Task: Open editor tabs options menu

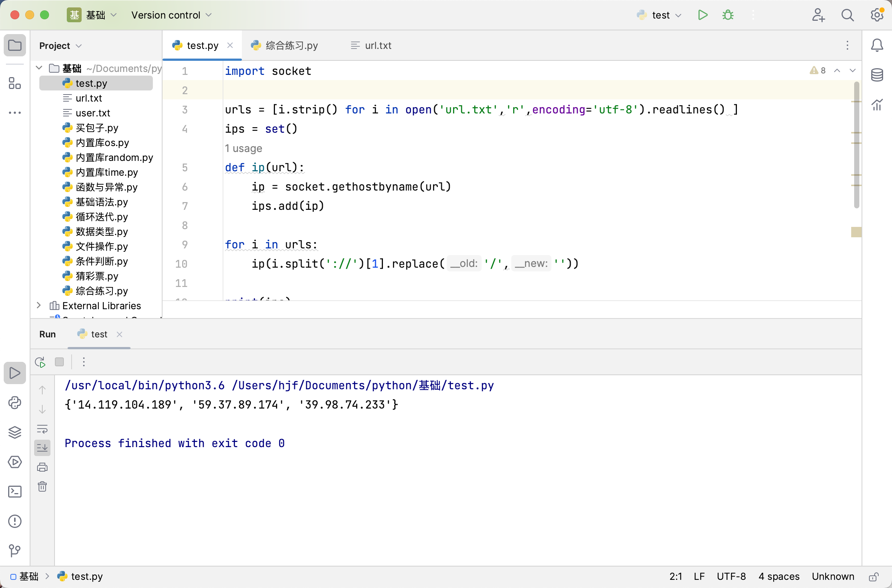Action: coord(847,45)
